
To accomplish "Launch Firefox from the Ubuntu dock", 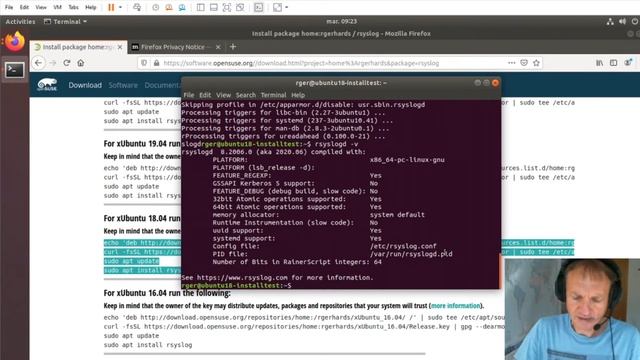I will point(15,42).
